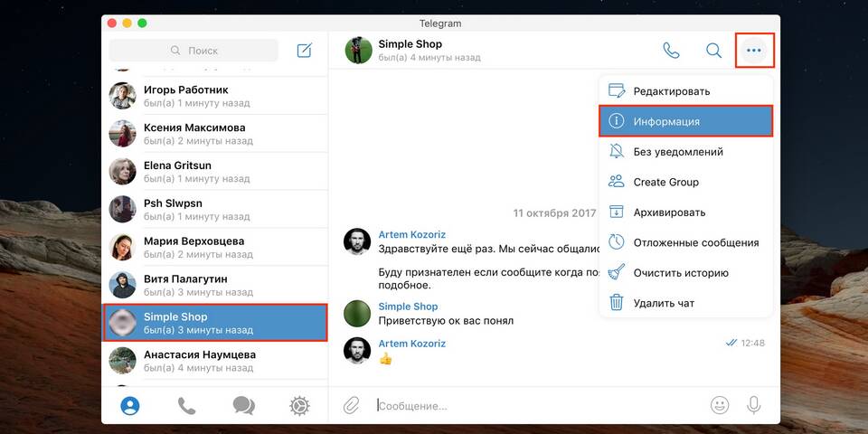Select Create Group from the menu

[685, 182]
